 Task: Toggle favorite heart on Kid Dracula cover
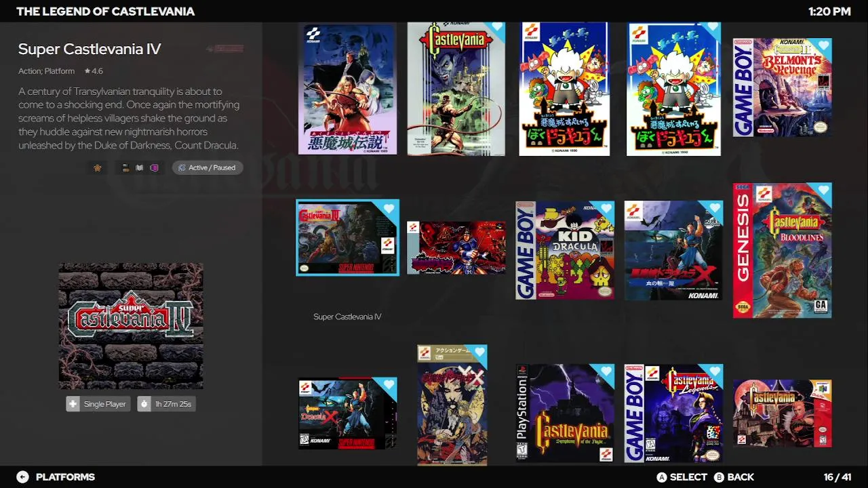click(606, 209)
